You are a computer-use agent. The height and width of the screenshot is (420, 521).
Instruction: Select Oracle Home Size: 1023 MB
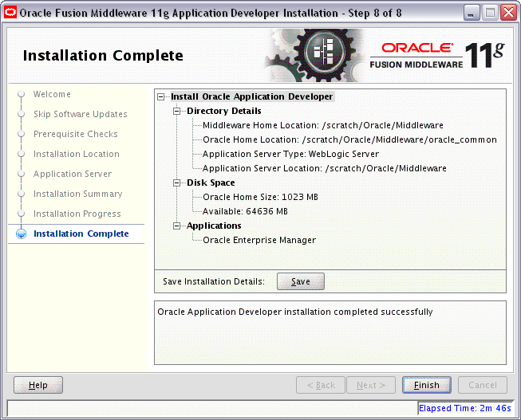[260, 197]
